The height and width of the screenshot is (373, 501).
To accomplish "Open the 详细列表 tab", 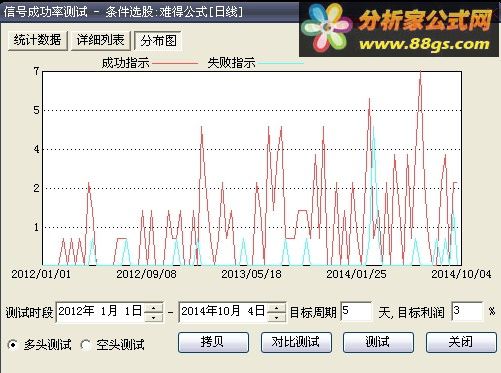I will point(100,41).
